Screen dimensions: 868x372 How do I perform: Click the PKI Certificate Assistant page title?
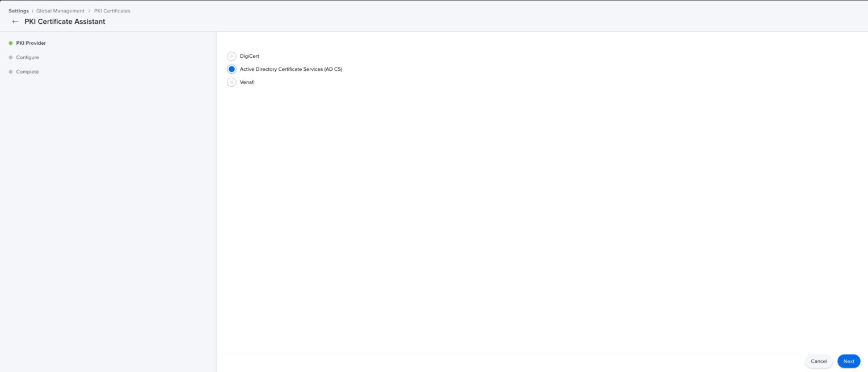coord(64,22)
